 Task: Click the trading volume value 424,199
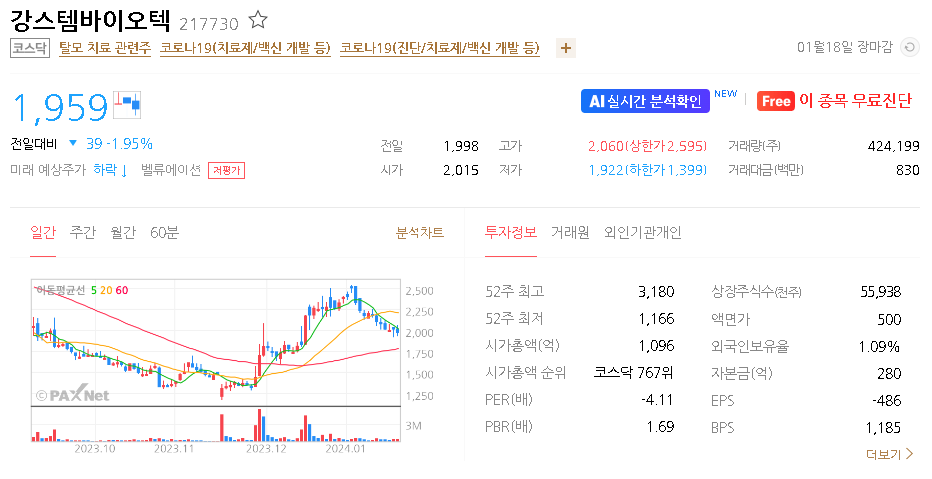tap(893, 146)
